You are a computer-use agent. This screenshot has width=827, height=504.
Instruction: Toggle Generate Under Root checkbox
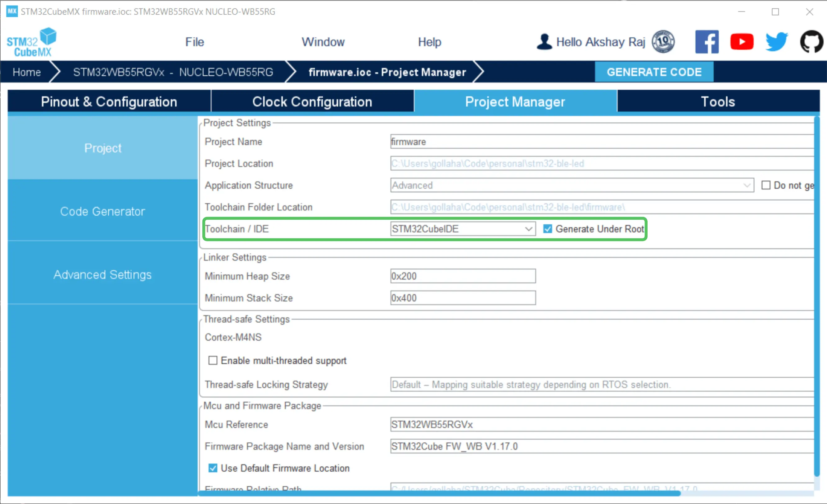pyautogui.click(x=547, y=229)
